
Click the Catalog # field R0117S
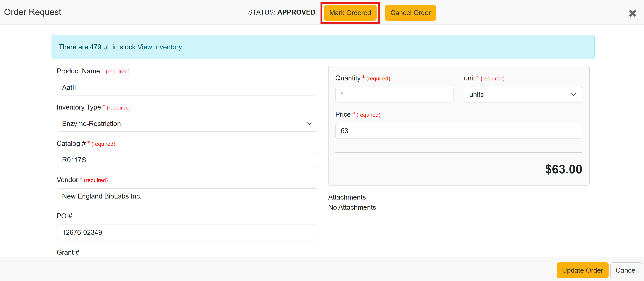click(187, 160)
